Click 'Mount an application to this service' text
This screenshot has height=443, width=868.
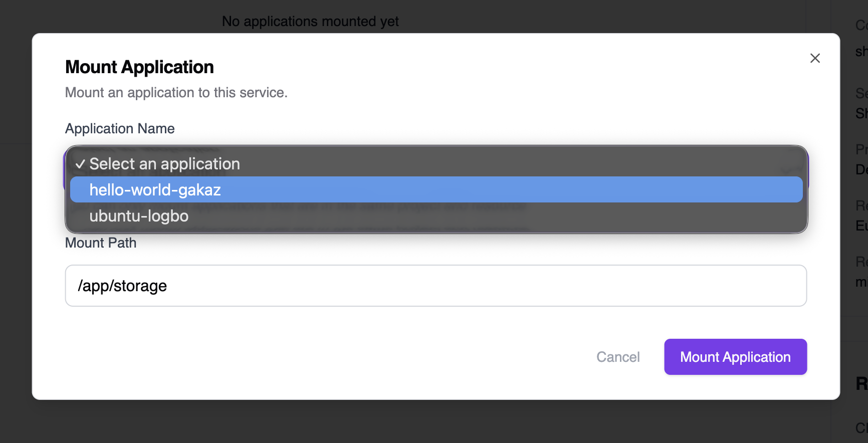(176, 93)
